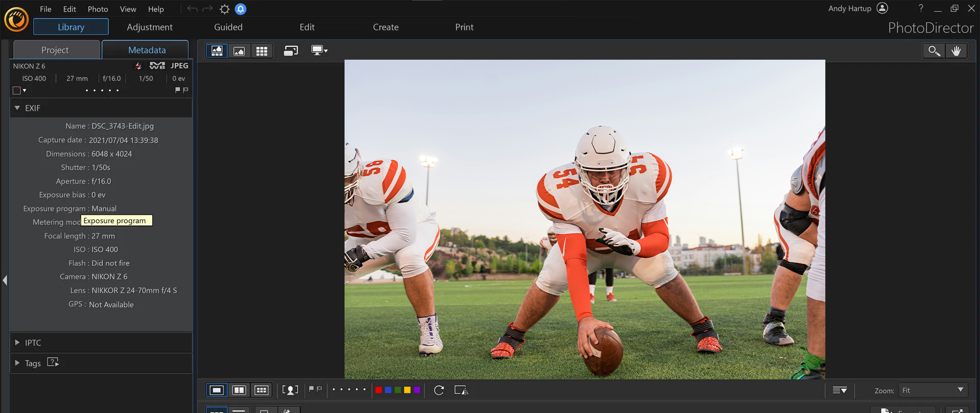The height and width of the screenshot is (413, 980).
Task: Click the PhotoDirector logo icon
Action: (16, 20)
